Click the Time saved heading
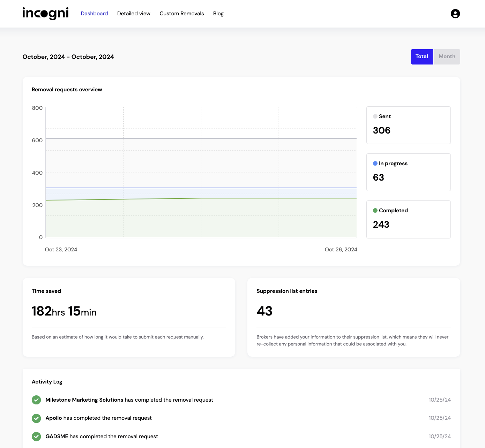 click(46, 291)
